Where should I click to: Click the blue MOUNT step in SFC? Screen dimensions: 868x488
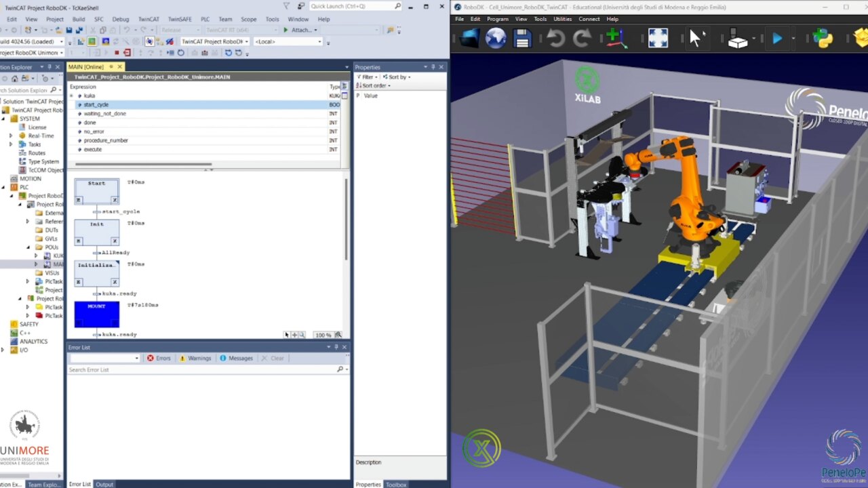[97, 314]
